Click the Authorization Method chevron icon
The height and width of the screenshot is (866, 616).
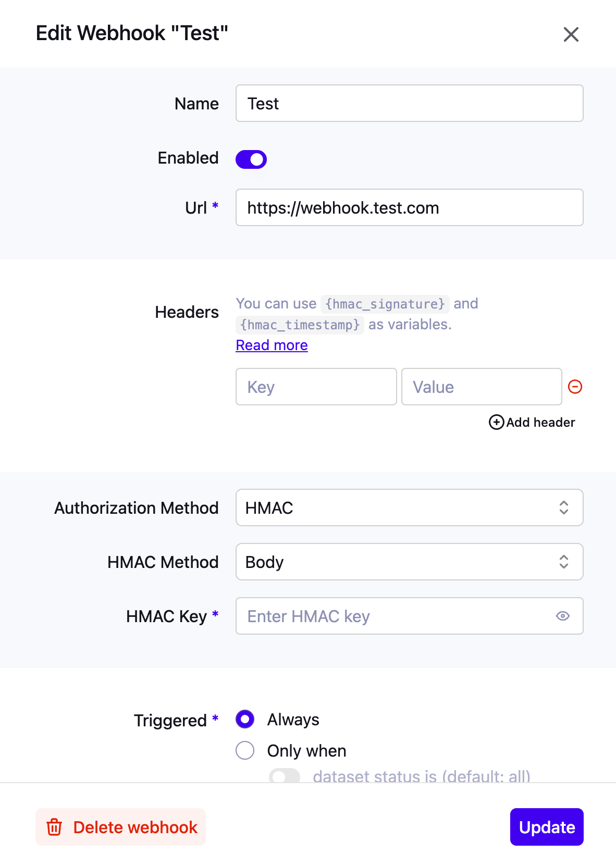coord(563,508)
